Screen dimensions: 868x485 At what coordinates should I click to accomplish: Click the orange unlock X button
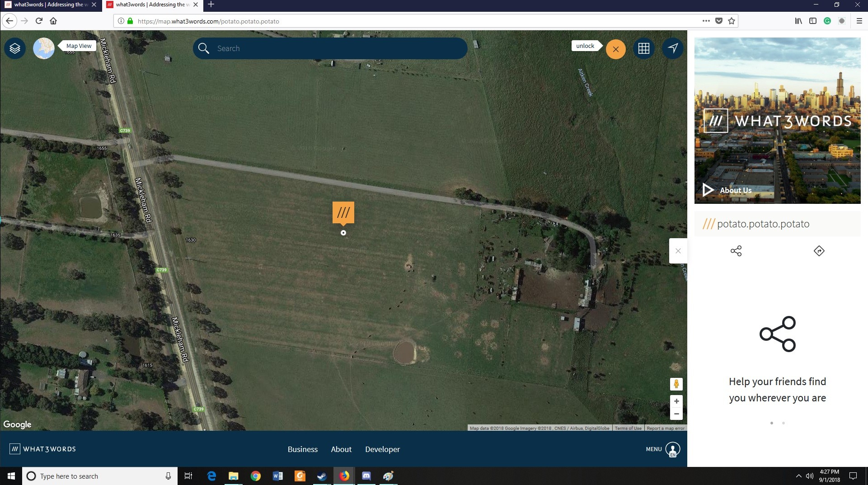[616, 49]
